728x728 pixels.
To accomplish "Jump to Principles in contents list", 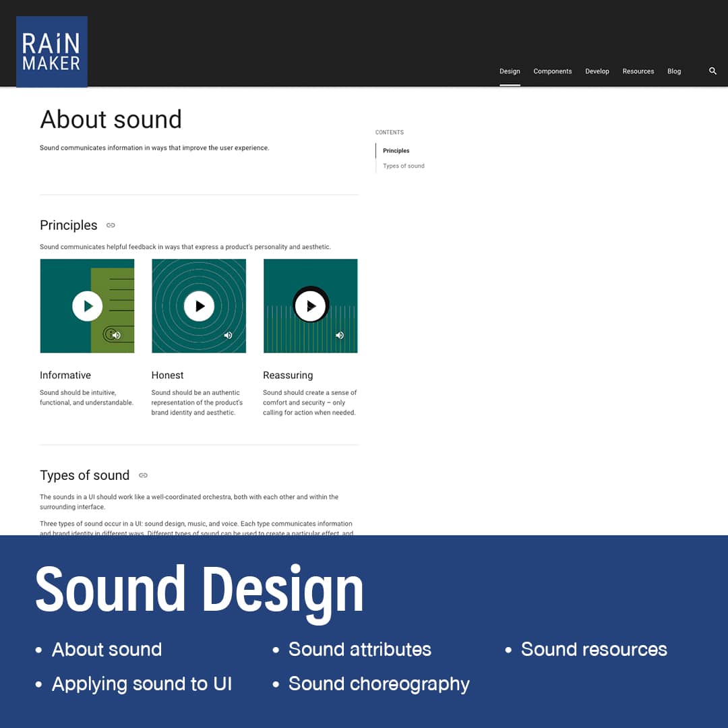I will (396, 151).
